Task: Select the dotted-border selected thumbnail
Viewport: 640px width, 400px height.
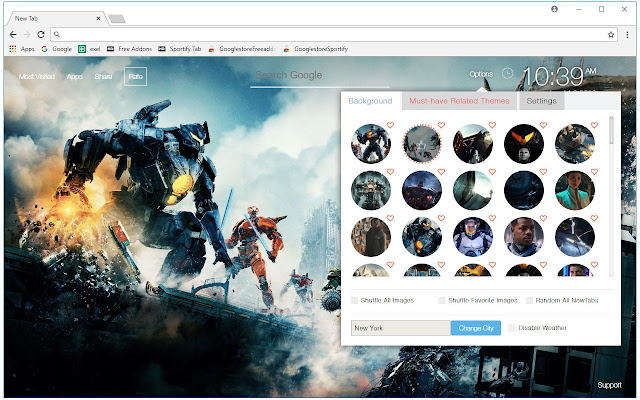Action: (x=422, y=144)
